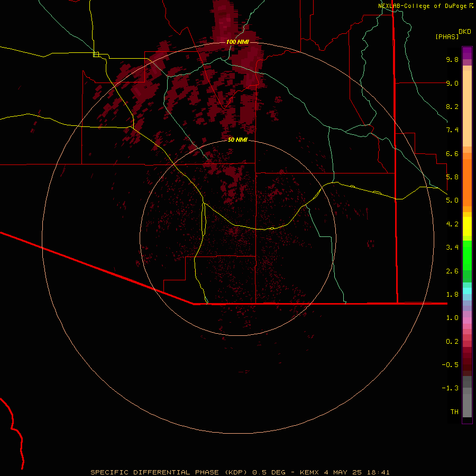476x476 pixels.
Task: Click the 8.2 value on color scale
Action: [x=452, y=106]
